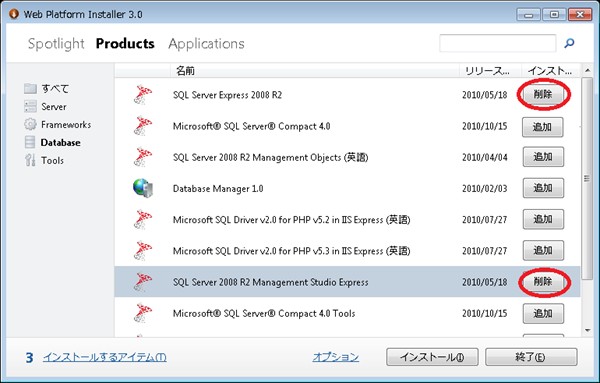Viewport: 600px width, 383px height.
Task: Click the Tools category icon
Action: click(x=30, y=160)
